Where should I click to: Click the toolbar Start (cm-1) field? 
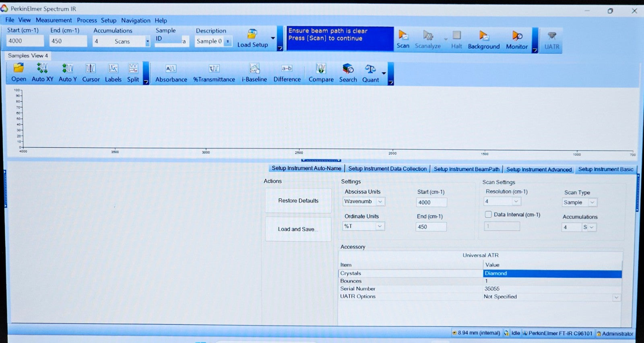(x=25, y=41)
